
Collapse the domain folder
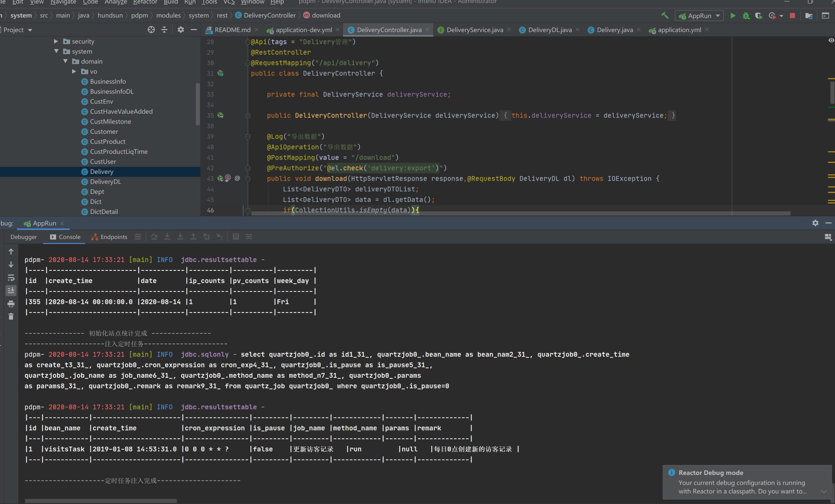65,61
